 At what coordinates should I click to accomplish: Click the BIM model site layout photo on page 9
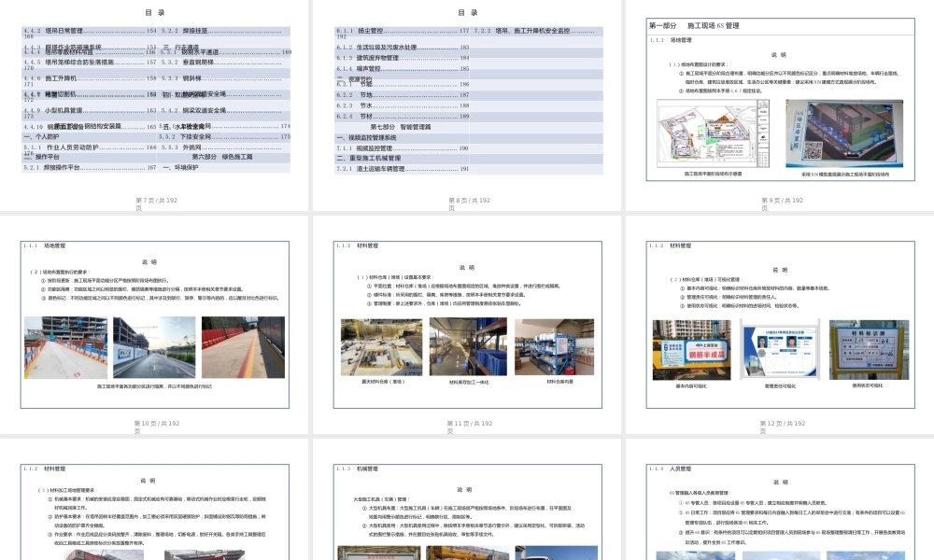point(844,133)
